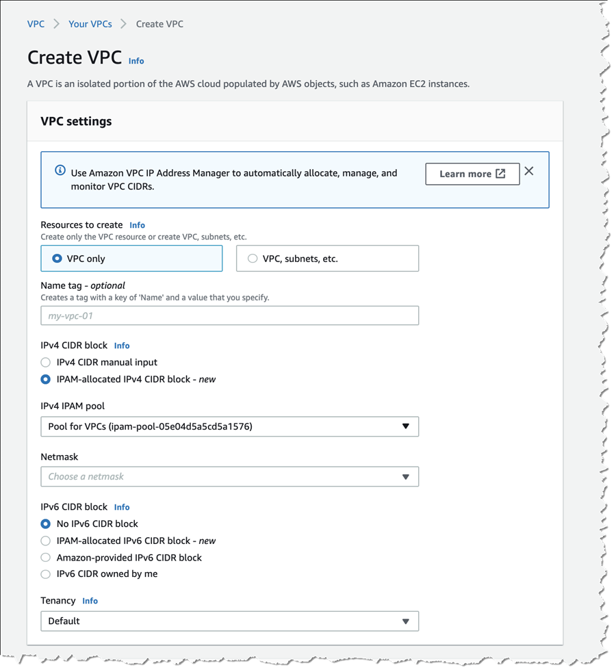Dismiss the IP Address Manager info banner

tap(529, 171)
